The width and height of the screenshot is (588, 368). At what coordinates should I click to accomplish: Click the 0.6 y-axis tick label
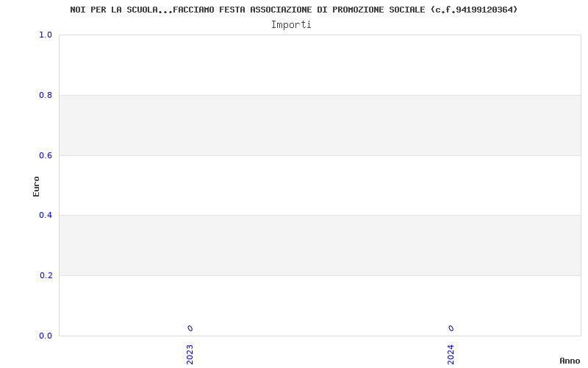(46, 155)
